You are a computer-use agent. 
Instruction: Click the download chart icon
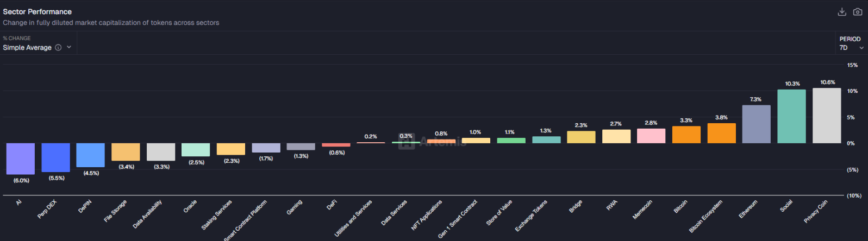click(842, 12)
